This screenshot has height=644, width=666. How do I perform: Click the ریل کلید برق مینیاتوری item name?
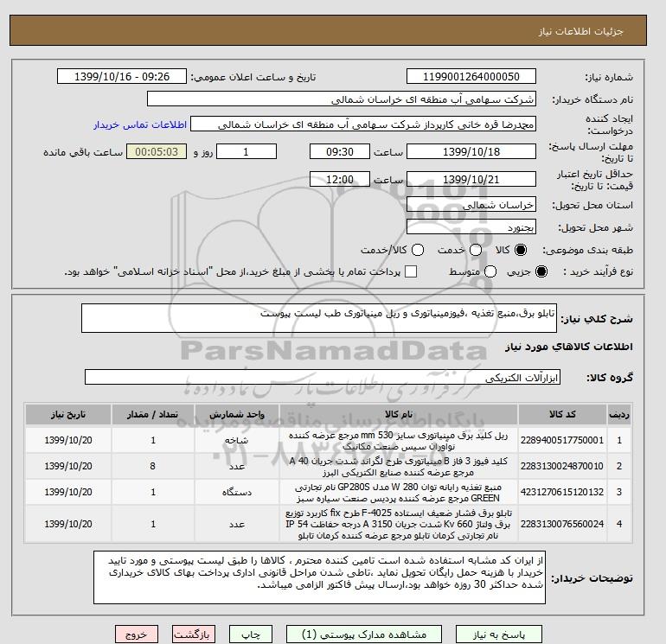click(x=399, y=441)
